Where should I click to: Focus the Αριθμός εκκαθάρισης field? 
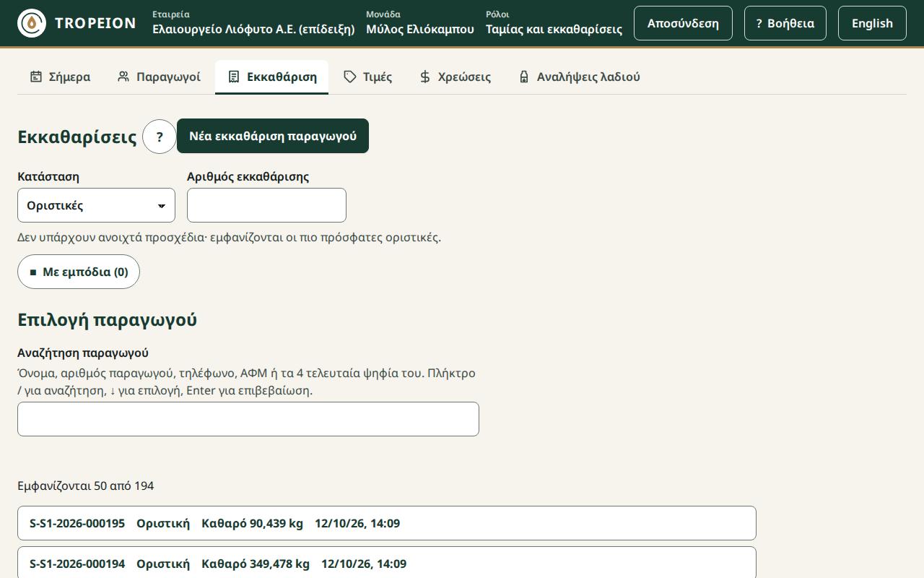point(266,205)
